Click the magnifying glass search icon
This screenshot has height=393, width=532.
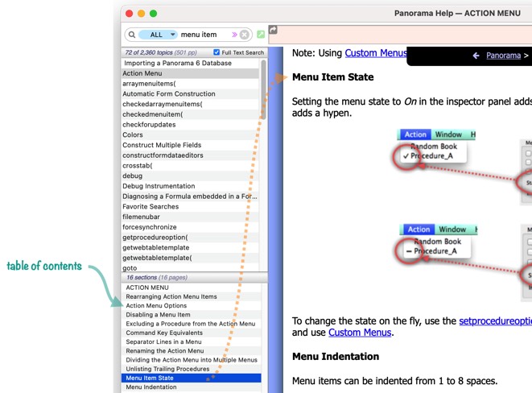132,35
